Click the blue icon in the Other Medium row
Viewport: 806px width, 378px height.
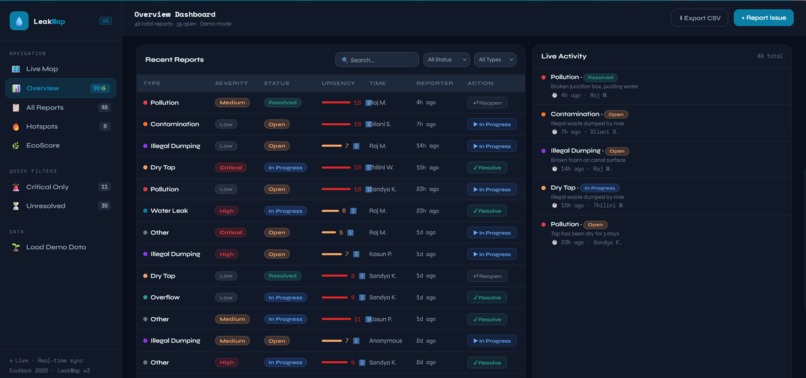368,319
